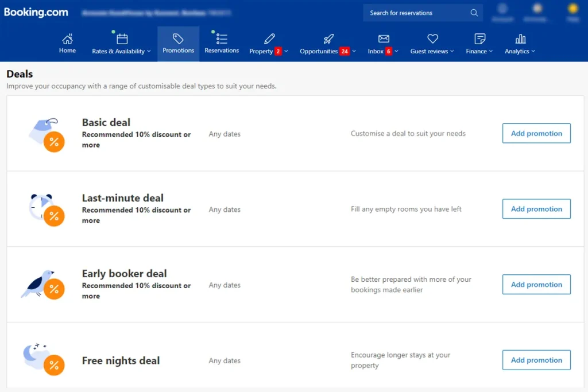The width and height of the screenshot is (588, 392).
Task: Open the Guest reviews menu label
Action: pos(429,51)
